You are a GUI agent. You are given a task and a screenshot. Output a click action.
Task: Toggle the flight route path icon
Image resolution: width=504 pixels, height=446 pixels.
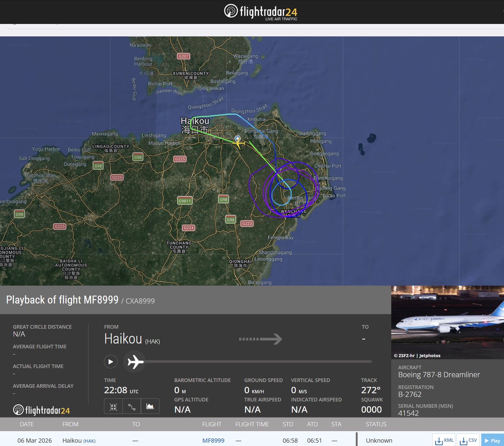click(x=132, y=406)
